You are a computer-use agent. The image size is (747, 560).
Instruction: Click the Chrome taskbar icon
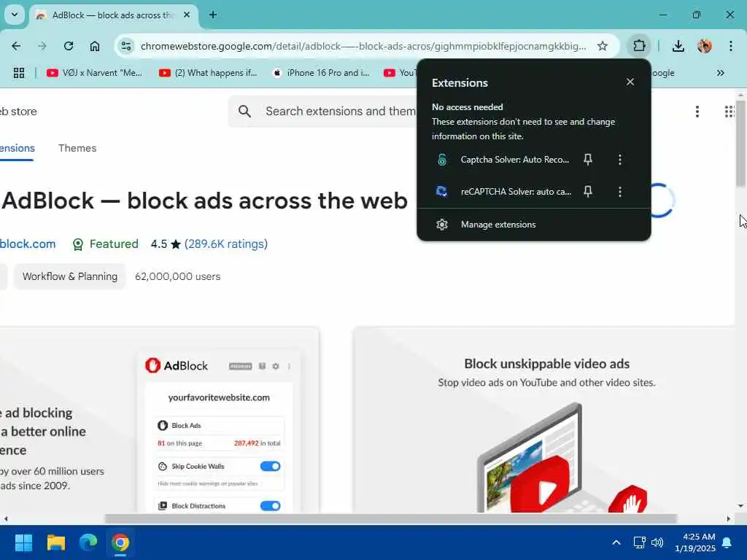(x=120, y=542)
